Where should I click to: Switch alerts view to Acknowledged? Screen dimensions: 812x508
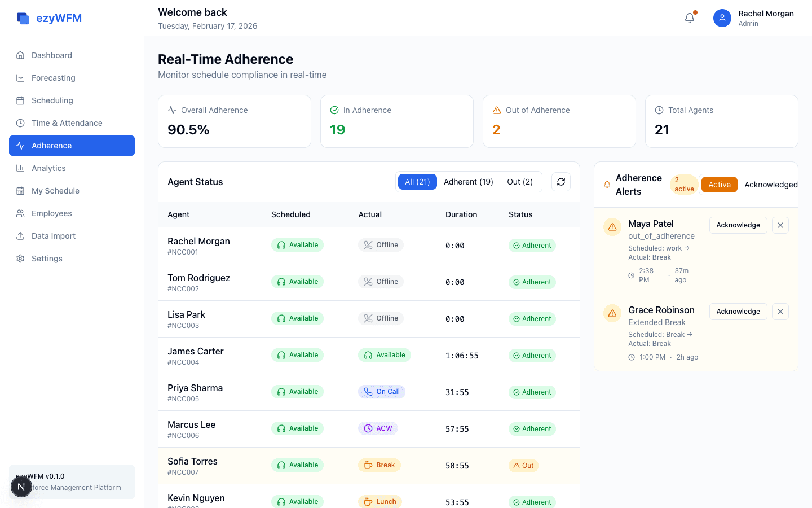coord(771,185)
